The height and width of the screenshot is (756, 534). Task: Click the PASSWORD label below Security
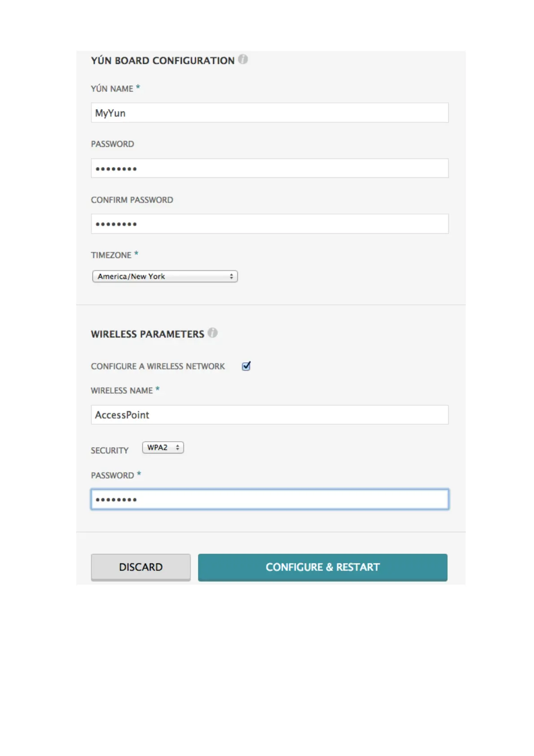(113, 475)
